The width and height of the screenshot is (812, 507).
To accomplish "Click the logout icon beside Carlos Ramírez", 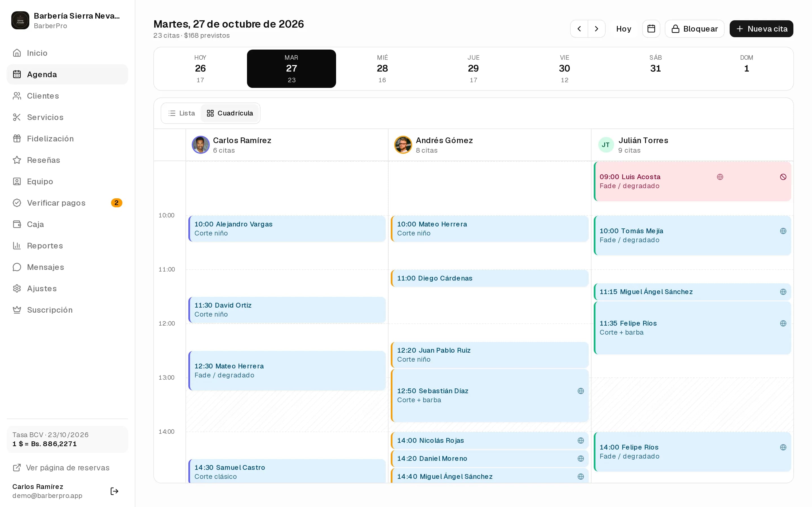I will (x=114, y=491).
